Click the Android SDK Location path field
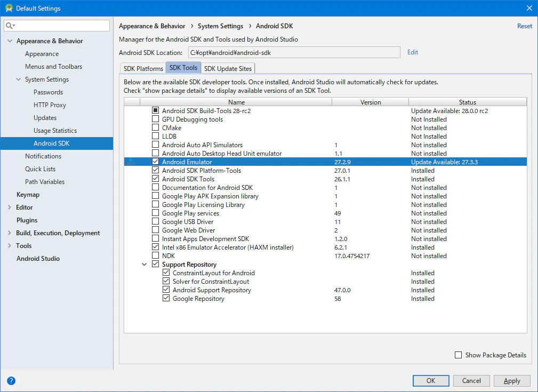 (x=294, y=52)
